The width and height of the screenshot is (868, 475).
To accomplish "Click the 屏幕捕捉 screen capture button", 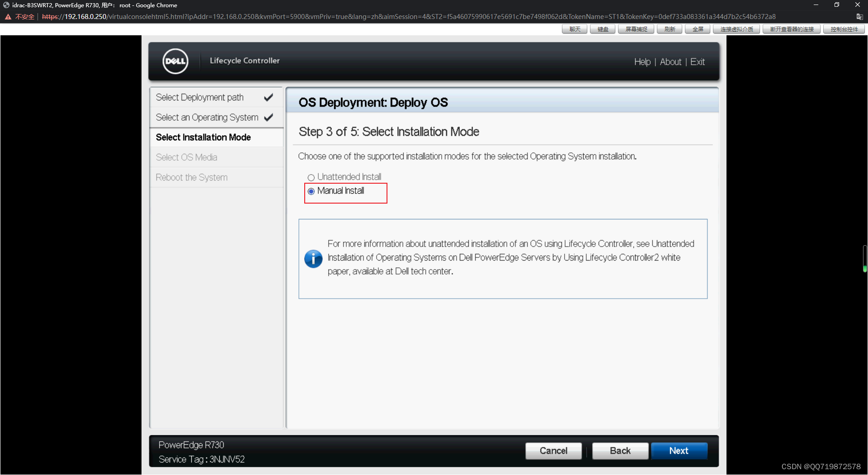I will coord(636,29).
